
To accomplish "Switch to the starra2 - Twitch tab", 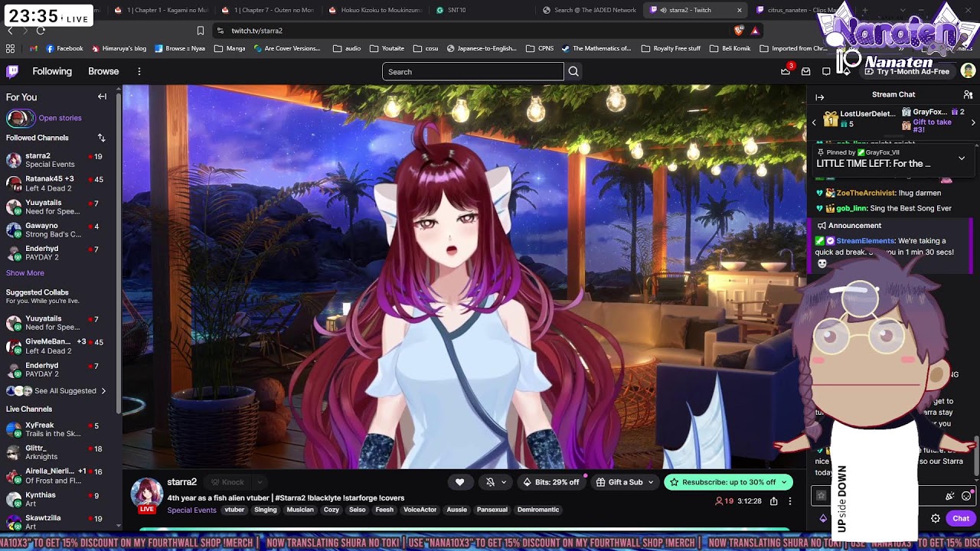I will click(x=695, y=10).
